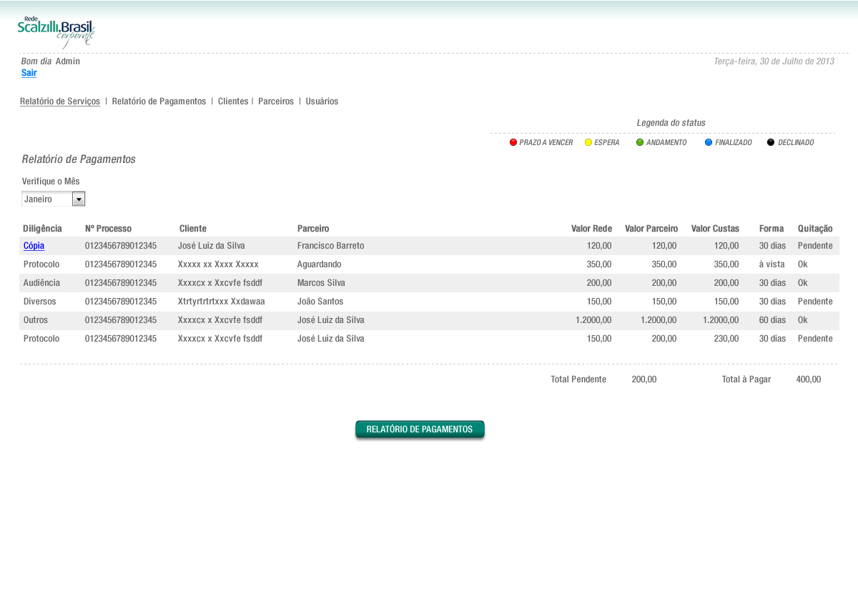Go to Relatório de Pagamentos menu item
The width and height of the screenshot is (858, 616).
159,101
